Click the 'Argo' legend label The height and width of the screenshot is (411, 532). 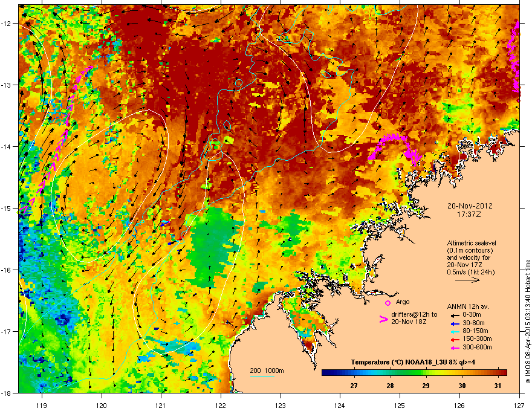(403, 302)
